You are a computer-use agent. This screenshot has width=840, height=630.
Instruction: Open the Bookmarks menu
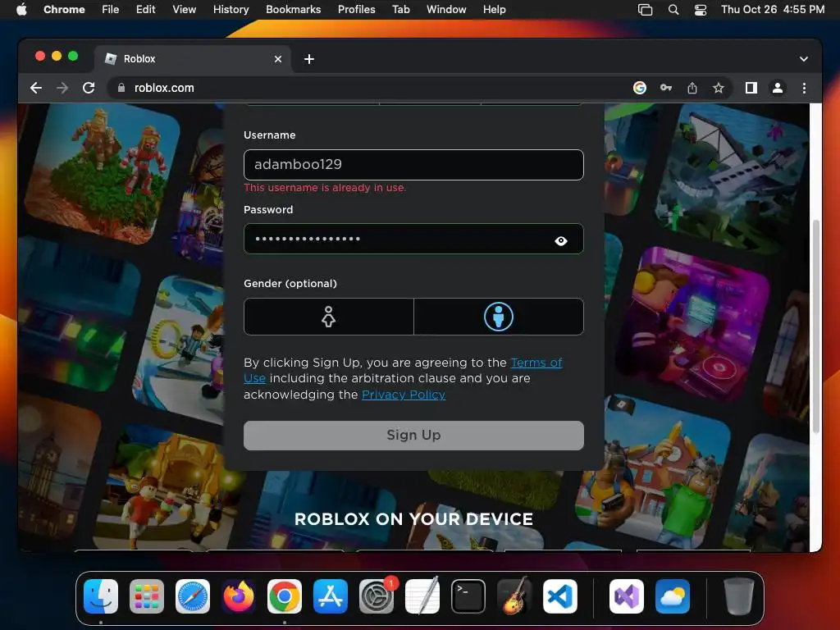(293, 9)
